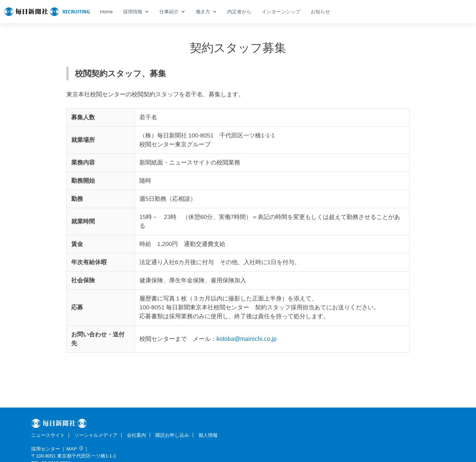Open the ソーシャルメディア footer link
Image resolution: width=476 pixels, height=462 pixels.
[96, 435]
